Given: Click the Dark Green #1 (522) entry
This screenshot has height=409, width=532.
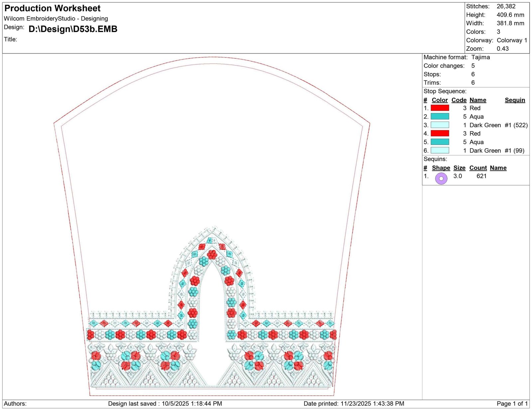Looking at the screenshot, I should click(x=498, y=125).
